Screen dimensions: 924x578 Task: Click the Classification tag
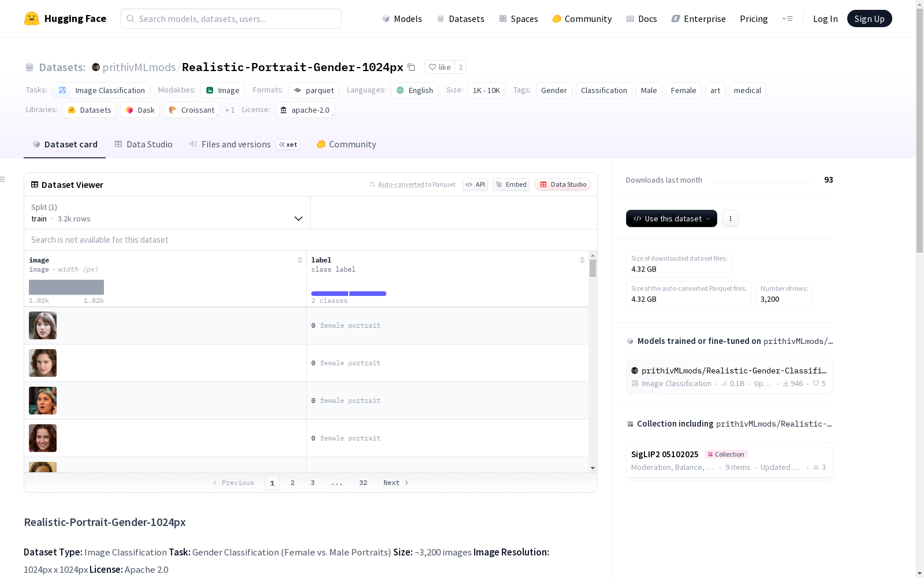(x=604, y=90)
